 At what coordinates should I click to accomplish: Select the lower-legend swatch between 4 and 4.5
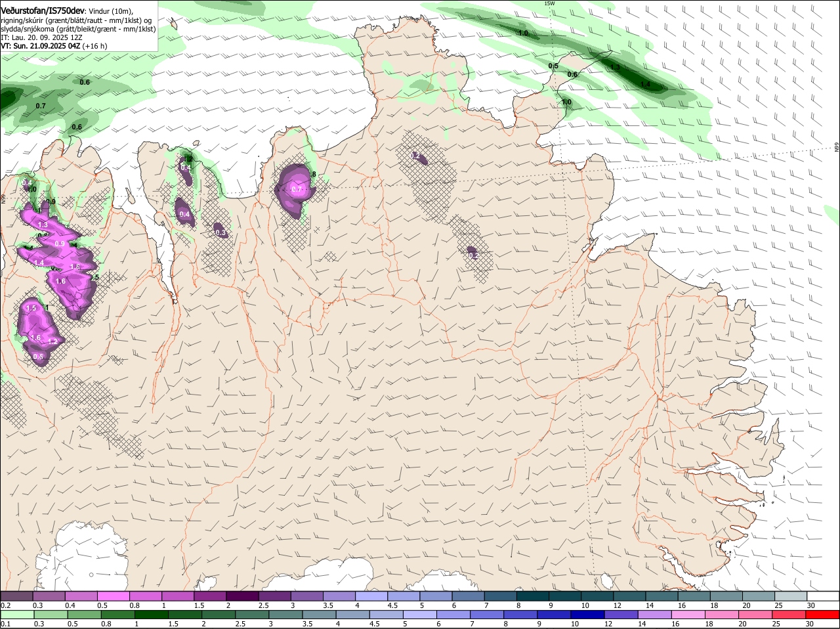tap(354, 615)
